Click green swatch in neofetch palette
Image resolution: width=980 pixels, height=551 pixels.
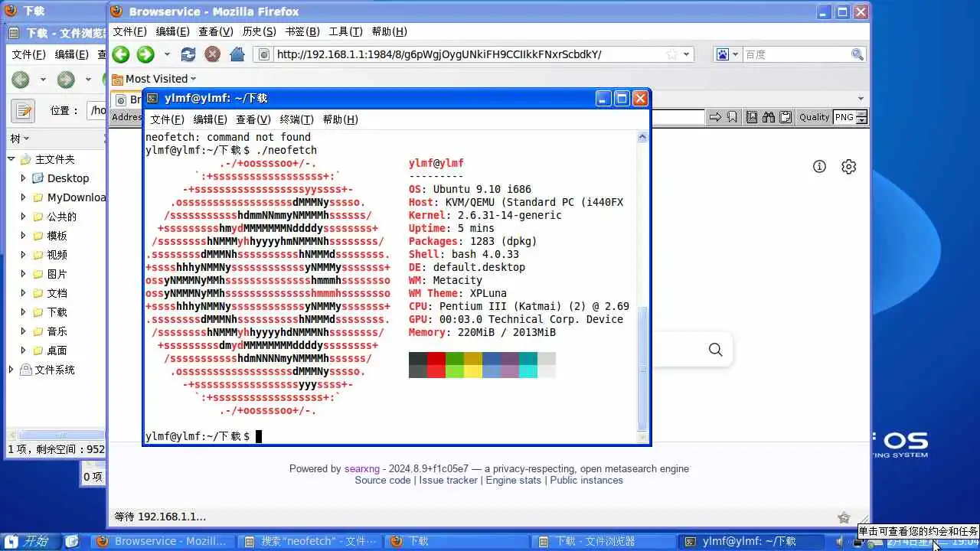coord(455,359)
